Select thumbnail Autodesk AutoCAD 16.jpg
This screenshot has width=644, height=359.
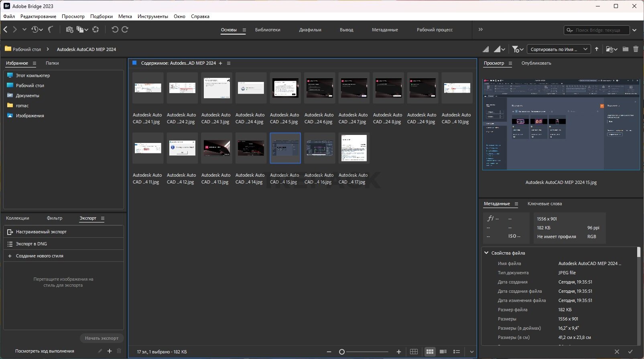point(319,148)
